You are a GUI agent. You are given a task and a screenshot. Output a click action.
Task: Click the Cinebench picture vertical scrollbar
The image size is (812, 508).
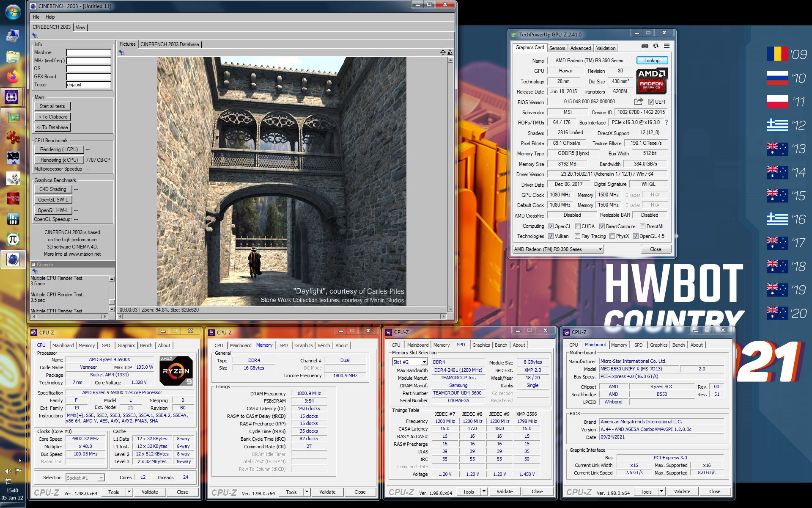[x=450, y=185]
